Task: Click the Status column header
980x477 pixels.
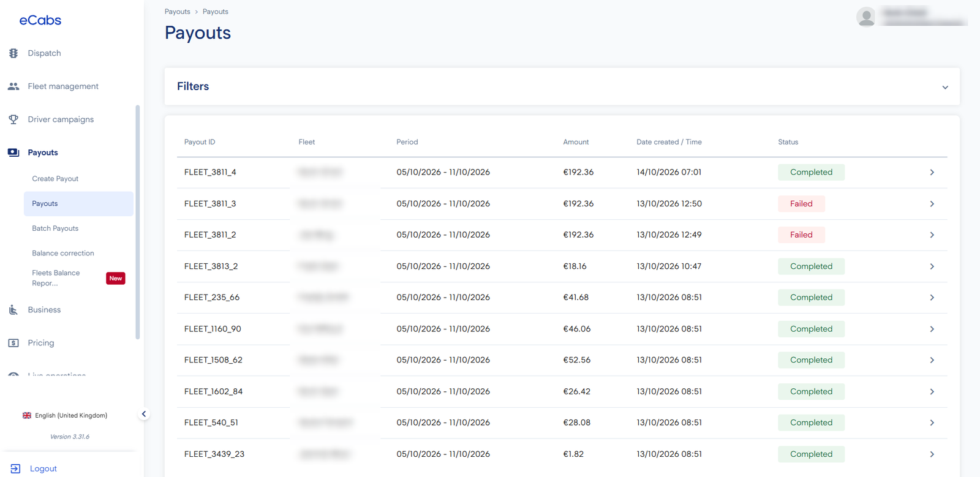Action: 788,142
